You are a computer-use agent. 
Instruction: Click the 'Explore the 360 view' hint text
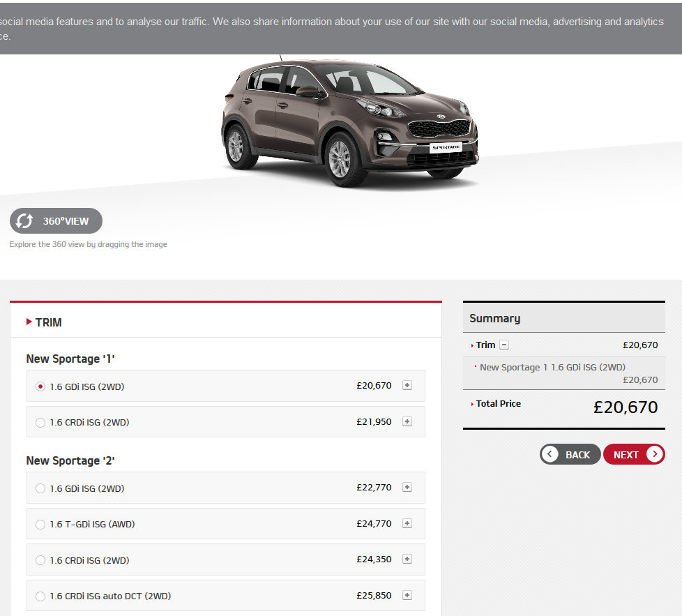(89, 244)
